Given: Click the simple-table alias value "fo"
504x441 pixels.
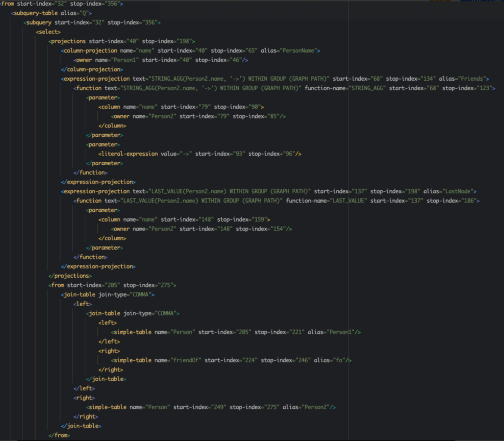Looking at the screenshot, I should tap(339, 360).
